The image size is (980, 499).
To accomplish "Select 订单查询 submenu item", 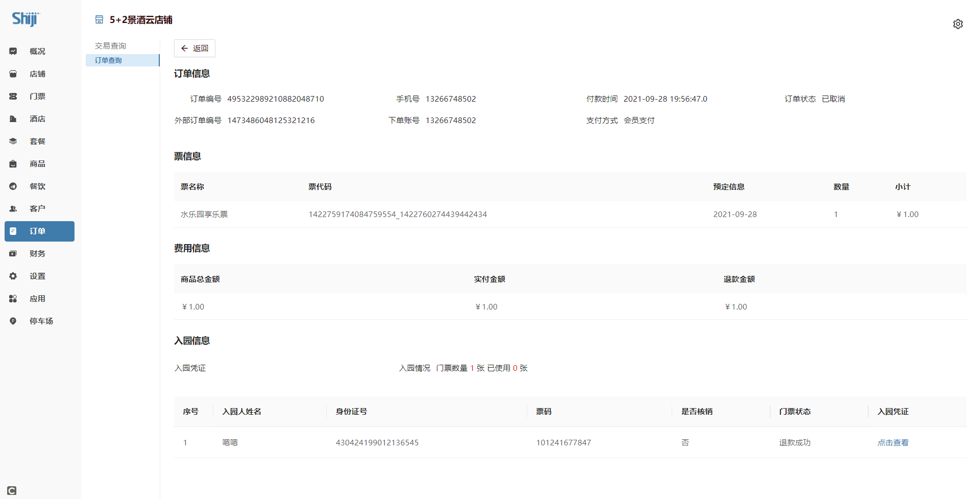I will 108,60.
